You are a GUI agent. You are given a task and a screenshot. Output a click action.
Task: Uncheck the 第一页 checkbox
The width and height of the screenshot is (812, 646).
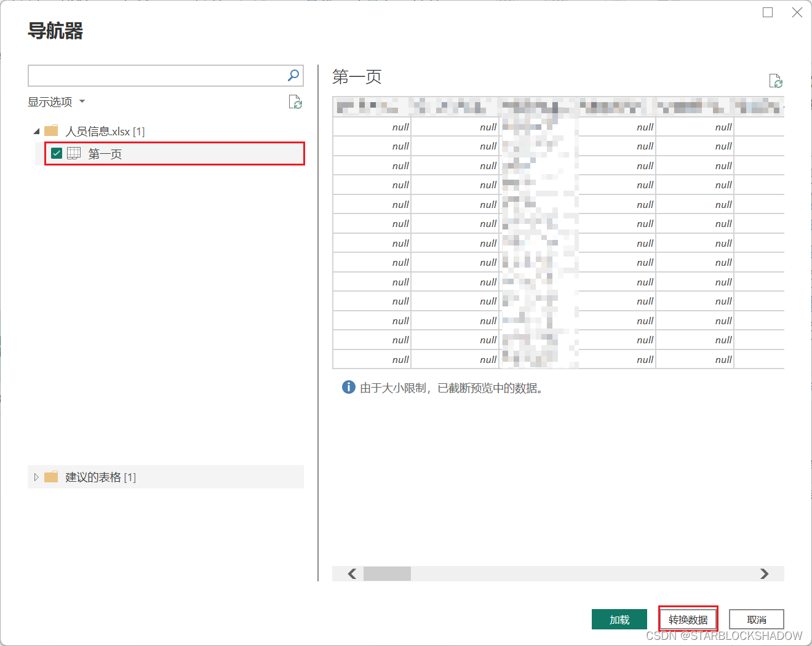click(x=57, y=153)
